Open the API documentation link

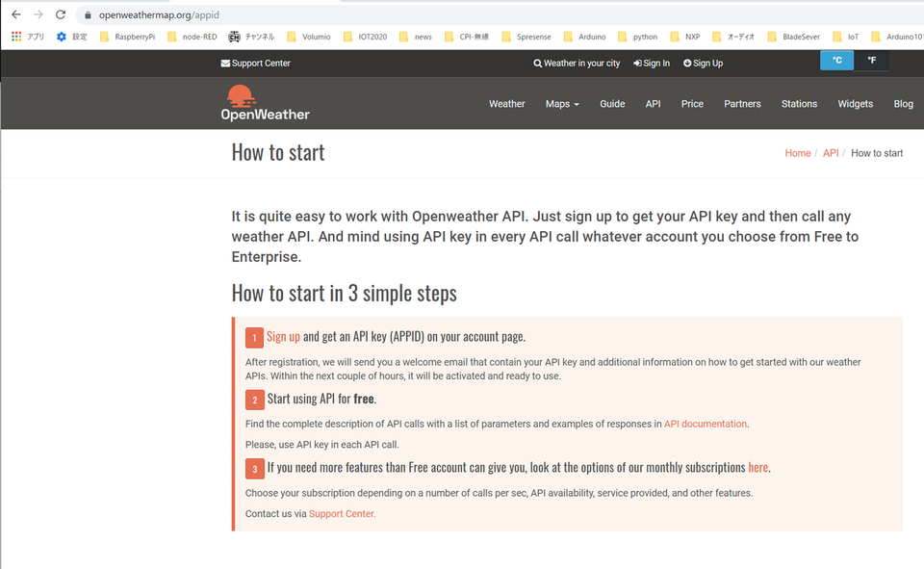[x=705, y=424]
